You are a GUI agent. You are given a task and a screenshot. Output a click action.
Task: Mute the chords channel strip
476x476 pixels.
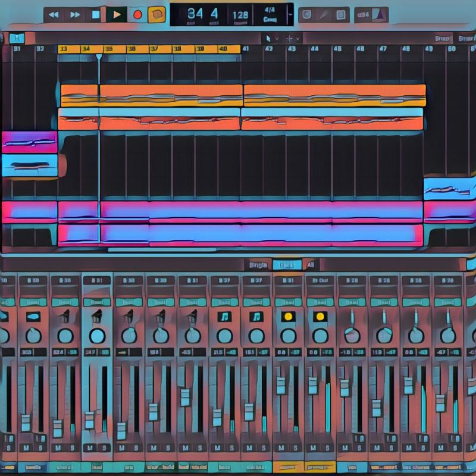click(58, 448)
